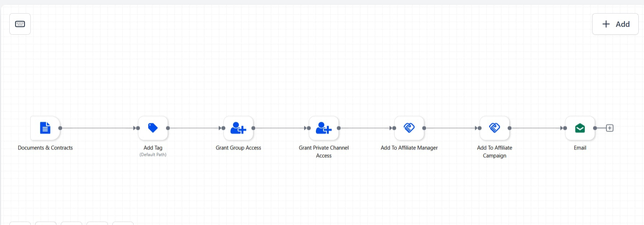Click the output connector dot of Documents & Contracts
This screenshot has width=644, height=225.
click(x=60, y=128)
